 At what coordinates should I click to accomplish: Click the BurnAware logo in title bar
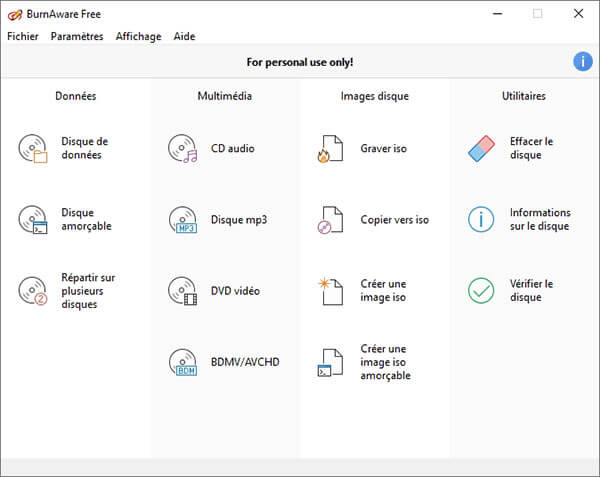click(14, 14)
